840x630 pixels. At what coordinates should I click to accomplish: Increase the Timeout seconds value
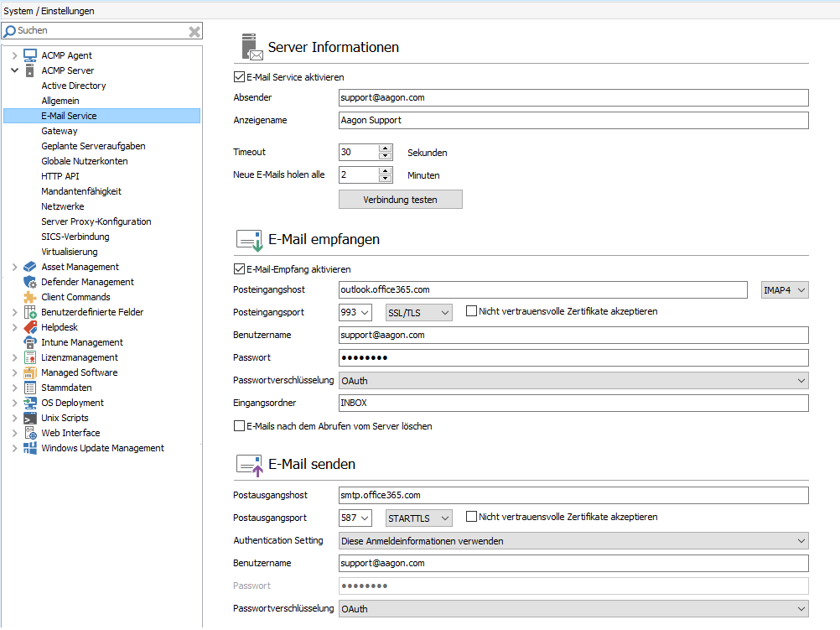386,148
